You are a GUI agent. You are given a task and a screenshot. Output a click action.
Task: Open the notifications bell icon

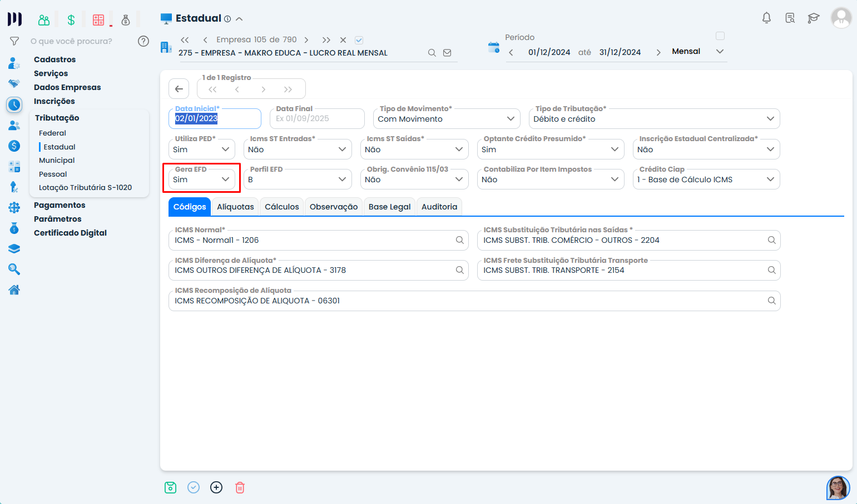766,18
